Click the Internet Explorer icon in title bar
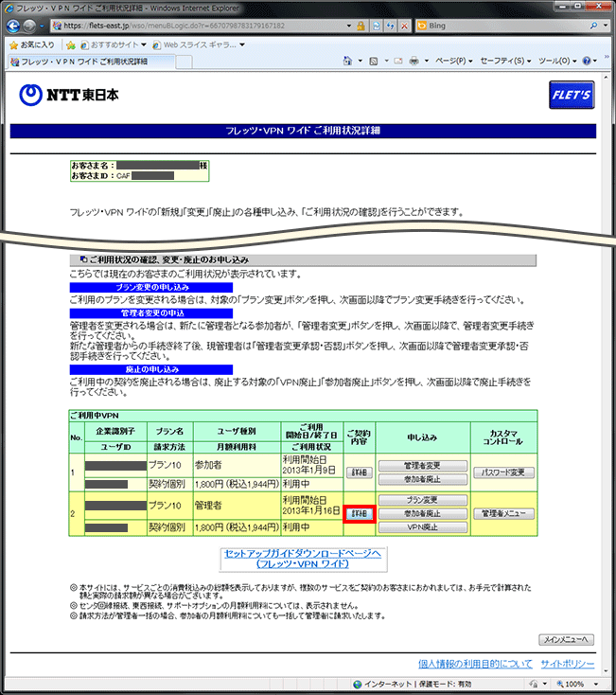This screenshot has height=695, width=616. pos(8,8)
